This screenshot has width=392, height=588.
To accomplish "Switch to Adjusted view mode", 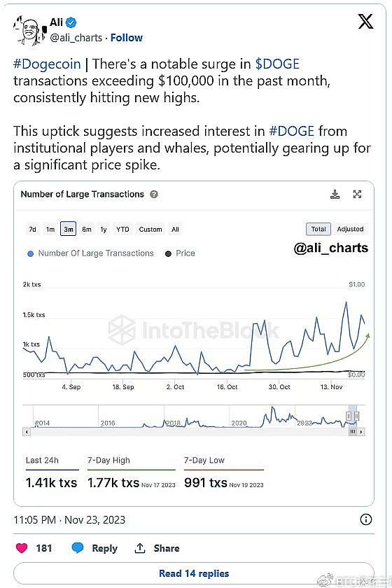I will (350, 229).
